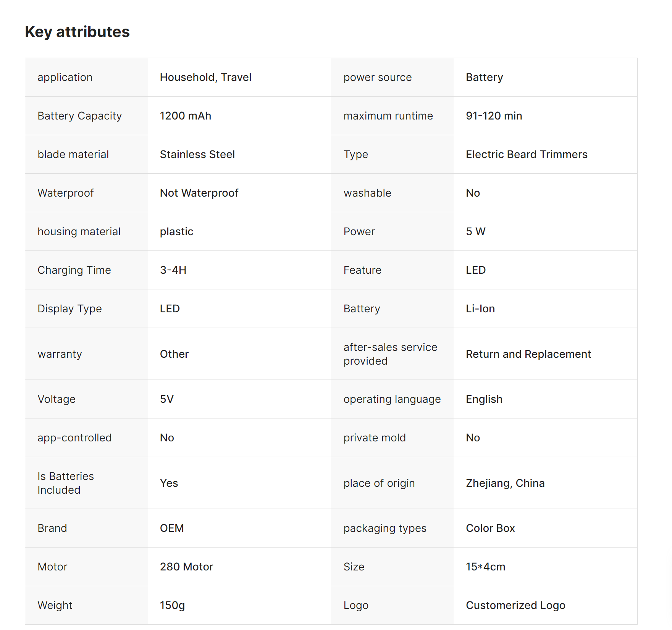Click the "Return and Replacement" cell
This screenshot has height=630, width=672.
pos(528,354)
